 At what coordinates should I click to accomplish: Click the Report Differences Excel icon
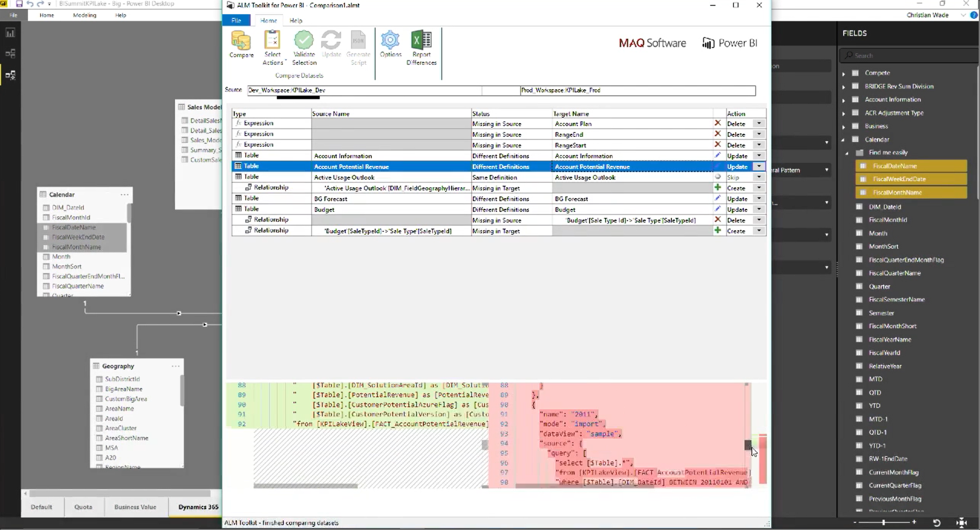click(x=421, y=40)
